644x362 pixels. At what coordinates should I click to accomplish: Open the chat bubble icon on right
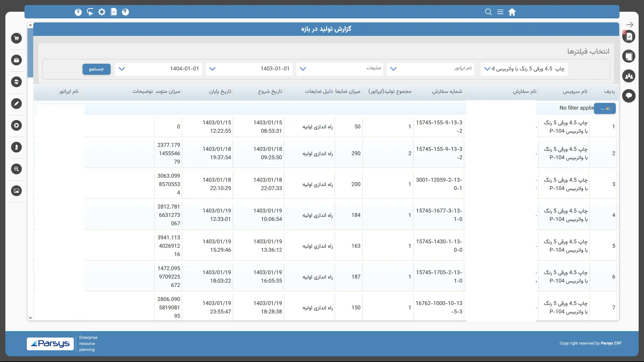[x=629, y=96]
